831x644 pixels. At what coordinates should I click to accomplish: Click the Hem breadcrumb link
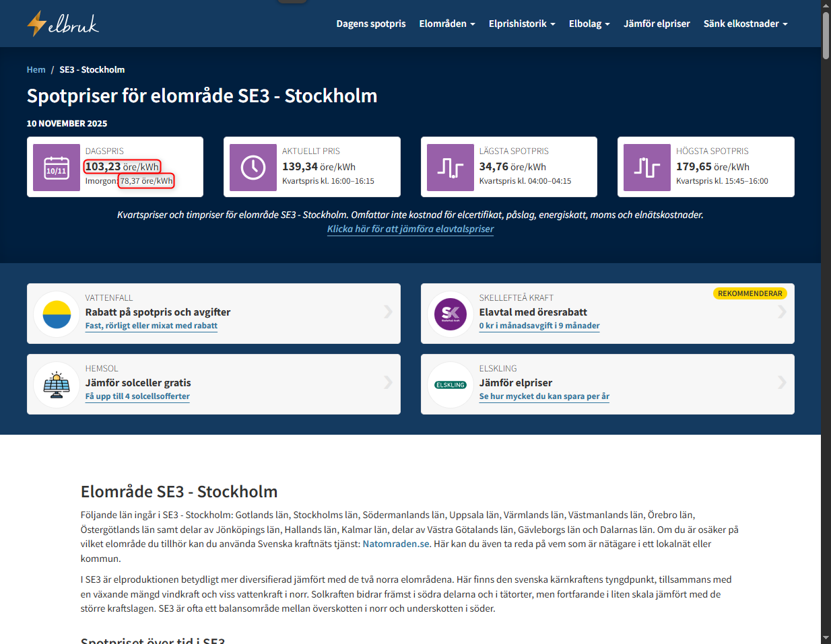point(36,70)
